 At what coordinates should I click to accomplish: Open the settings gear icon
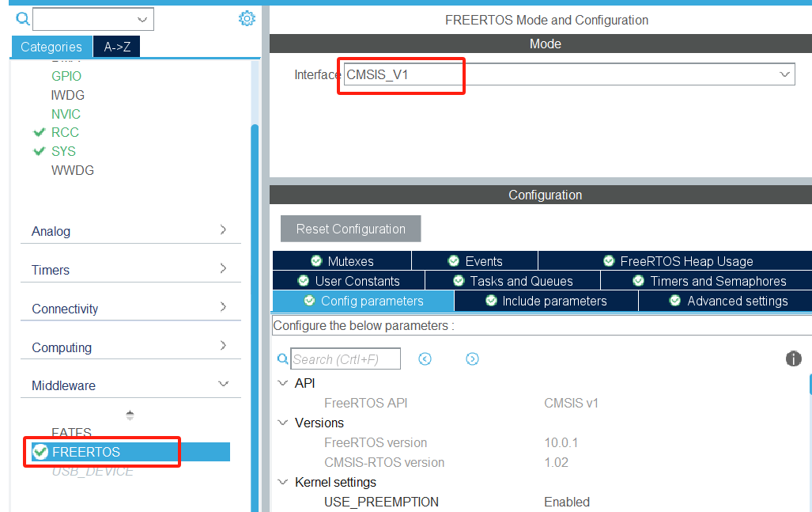(246, 18)
